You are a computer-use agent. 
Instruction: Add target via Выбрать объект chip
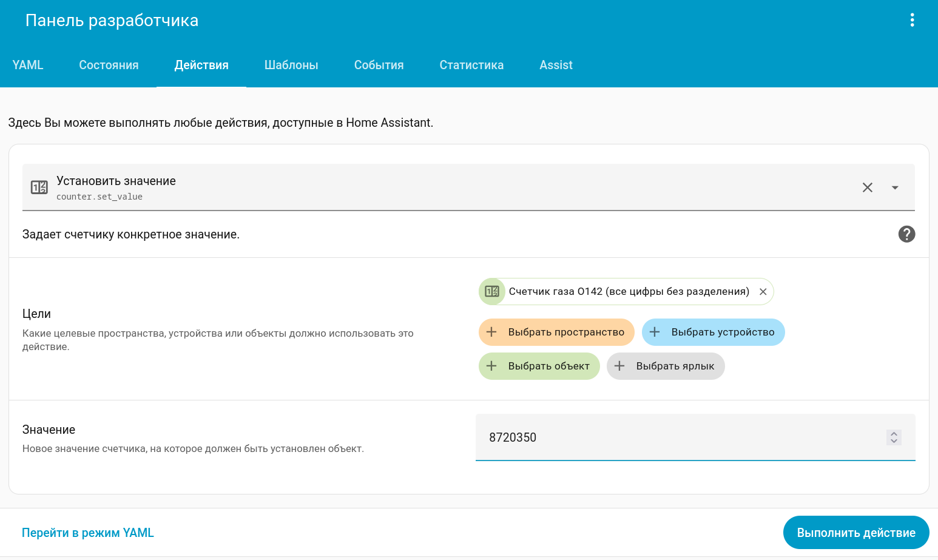click(539, 366)
